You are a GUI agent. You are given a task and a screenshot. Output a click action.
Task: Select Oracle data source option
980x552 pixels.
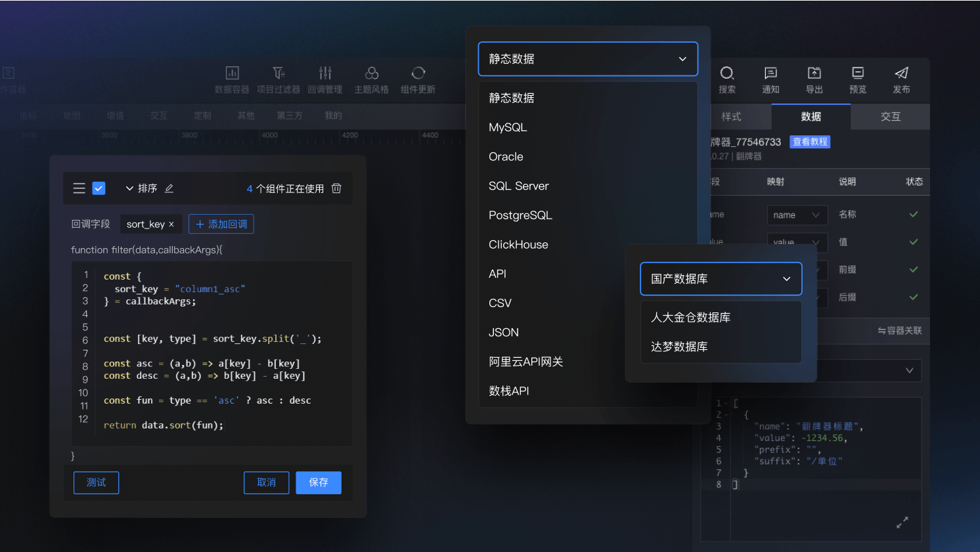coord(588,157)
